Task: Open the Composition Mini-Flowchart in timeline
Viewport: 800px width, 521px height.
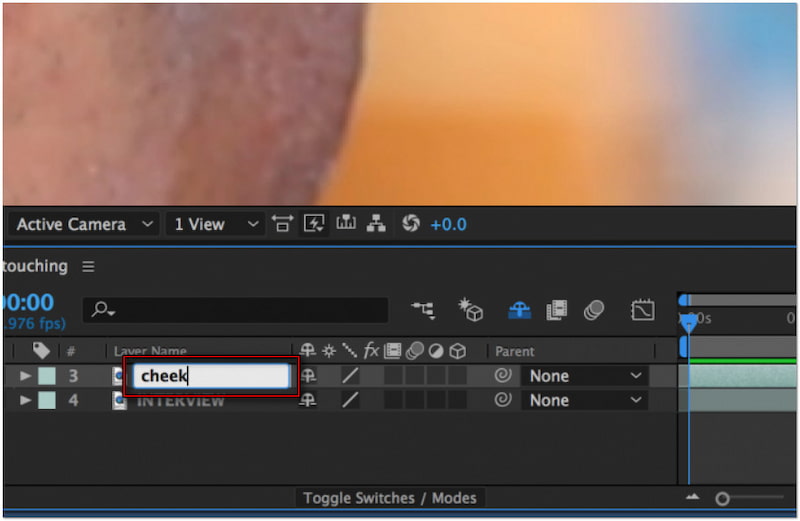Action: (424, 310)
